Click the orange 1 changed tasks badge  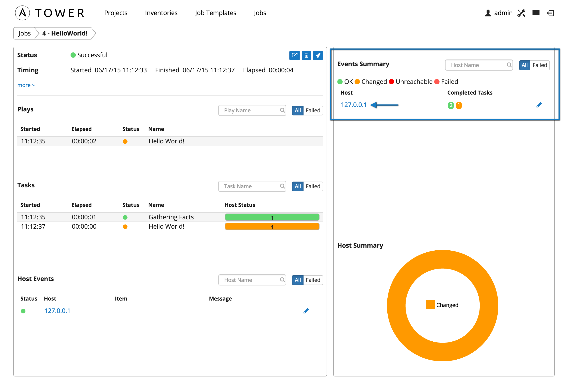(x=459, y=105)
